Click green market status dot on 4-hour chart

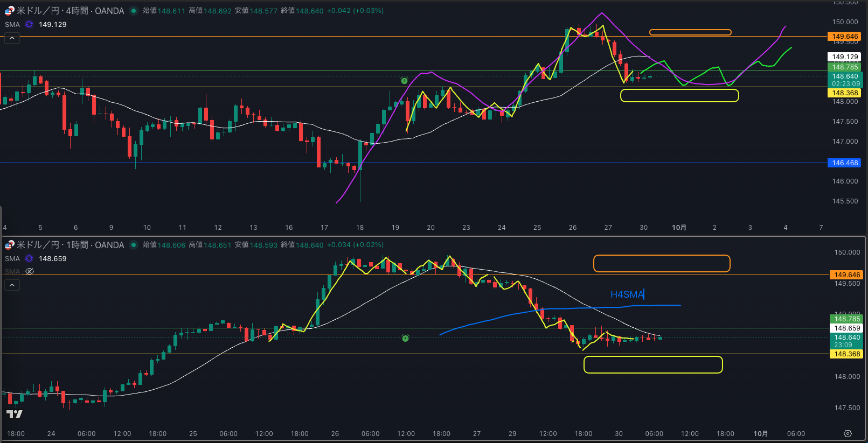134,11
